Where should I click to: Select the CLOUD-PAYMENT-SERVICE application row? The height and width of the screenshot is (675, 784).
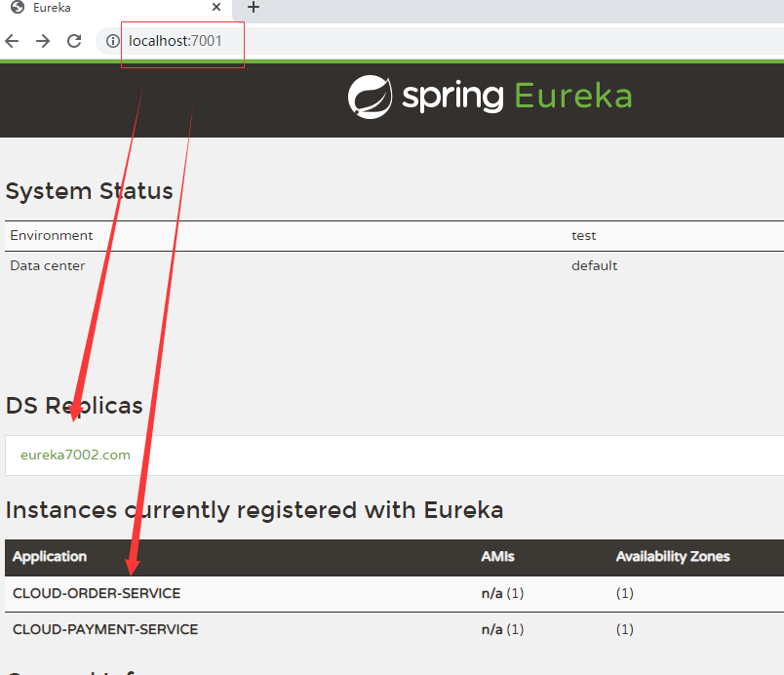click(105, 629)
